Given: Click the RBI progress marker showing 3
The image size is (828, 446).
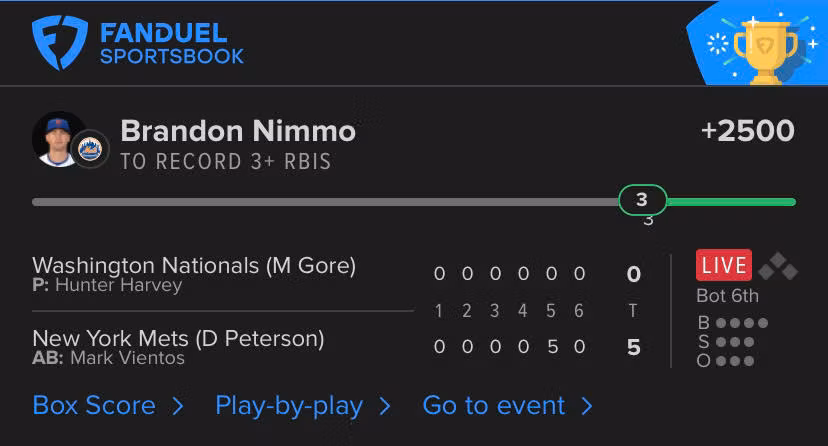Looking at the screenshot, I should tap(642, 200).
